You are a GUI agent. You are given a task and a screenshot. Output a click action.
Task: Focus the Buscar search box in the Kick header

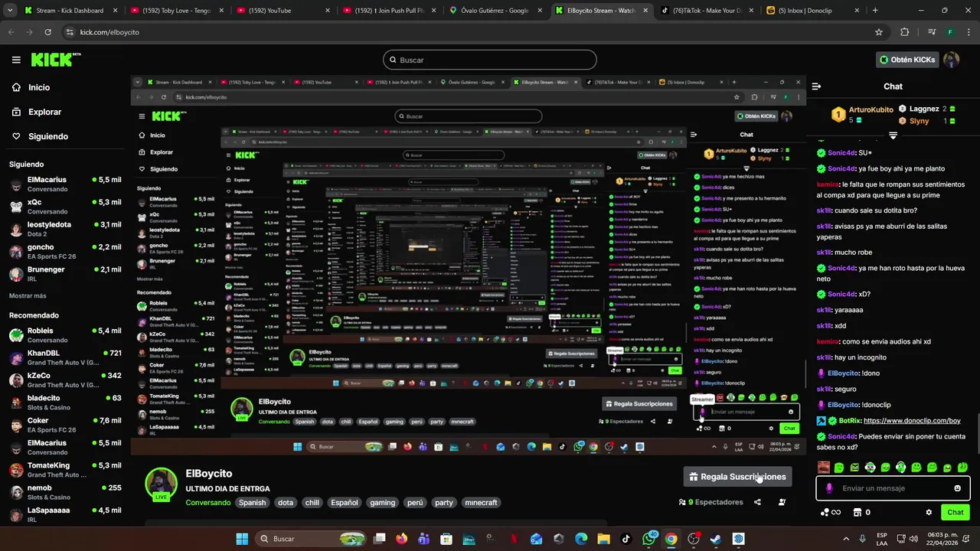[x=490, y=60]
